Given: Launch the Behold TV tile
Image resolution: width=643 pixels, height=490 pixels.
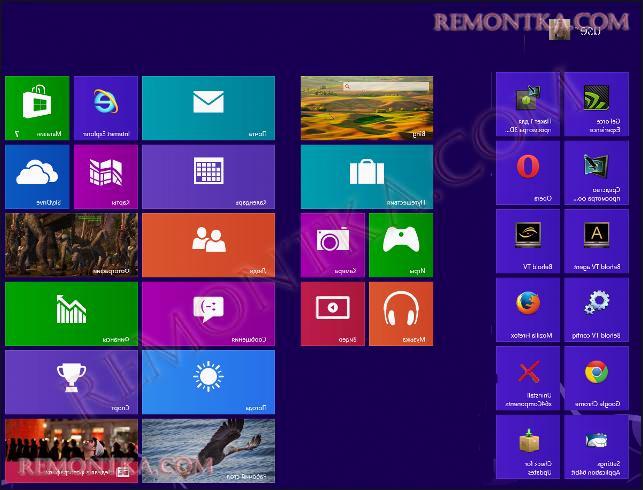Looking at the screenshot, I should (528, 241).
